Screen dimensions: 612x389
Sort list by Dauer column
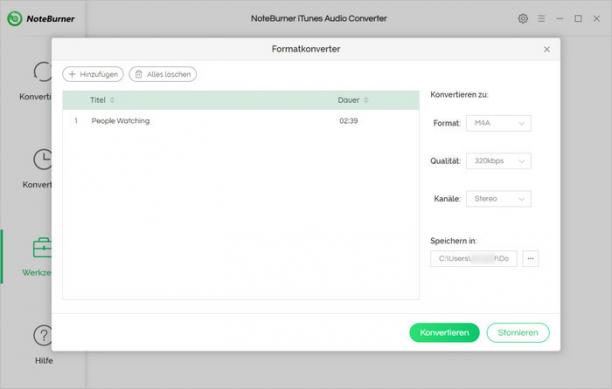click(x=366, y=100)
